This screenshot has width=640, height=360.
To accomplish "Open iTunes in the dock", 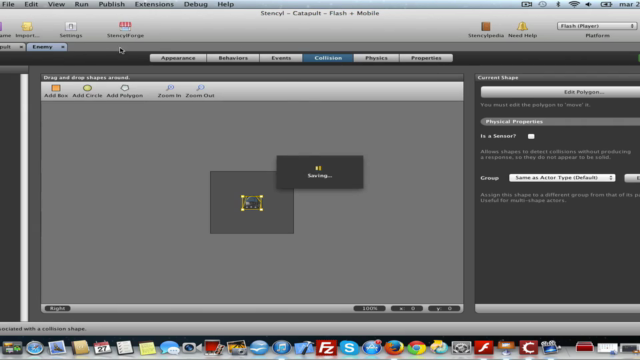I will click(x=281, y=348).
